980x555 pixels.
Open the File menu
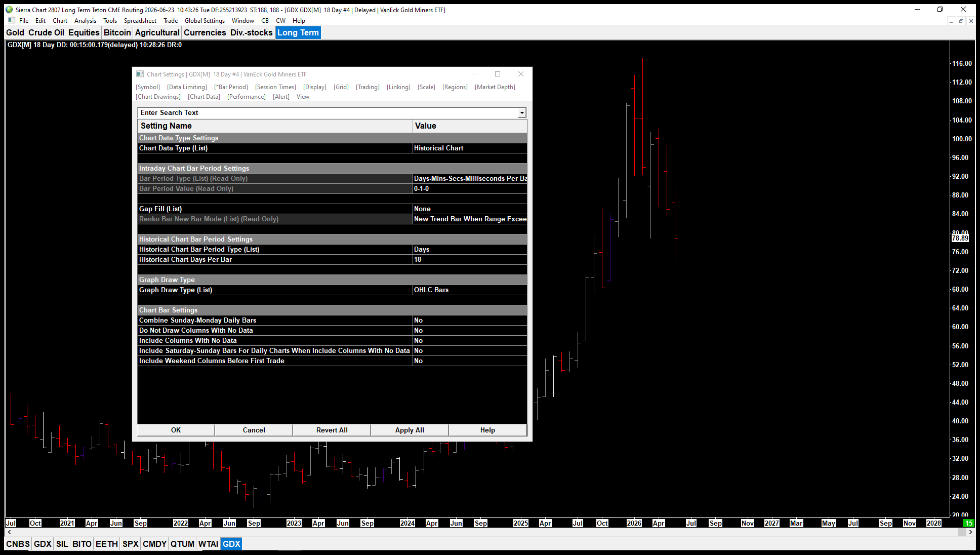24,21
